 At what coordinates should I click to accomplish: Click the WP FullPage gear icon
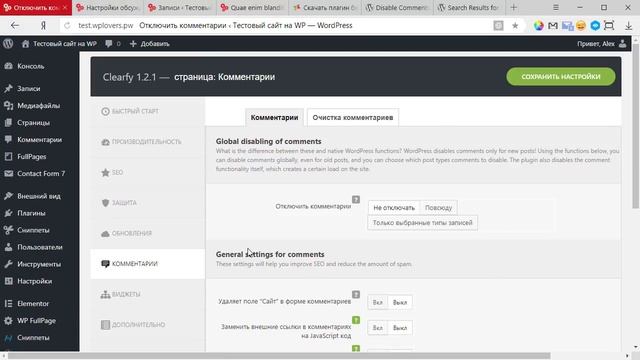[x=9, y=321]
